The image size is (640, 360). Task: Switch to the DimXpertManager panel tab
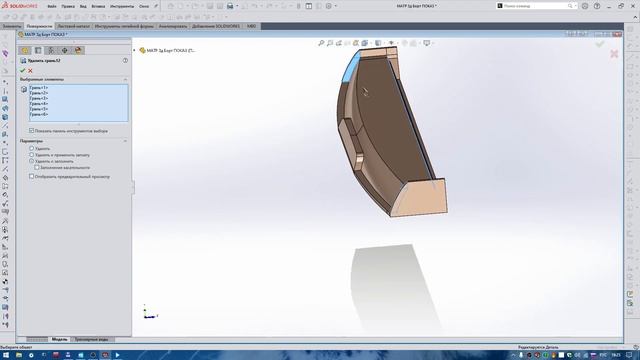(x=64, y=50)
